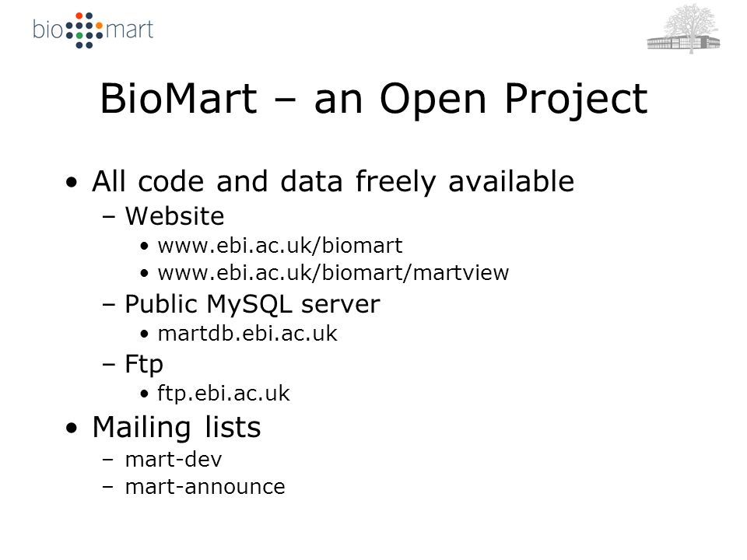Click the Ftp sub-heading

tap(144, 364)
